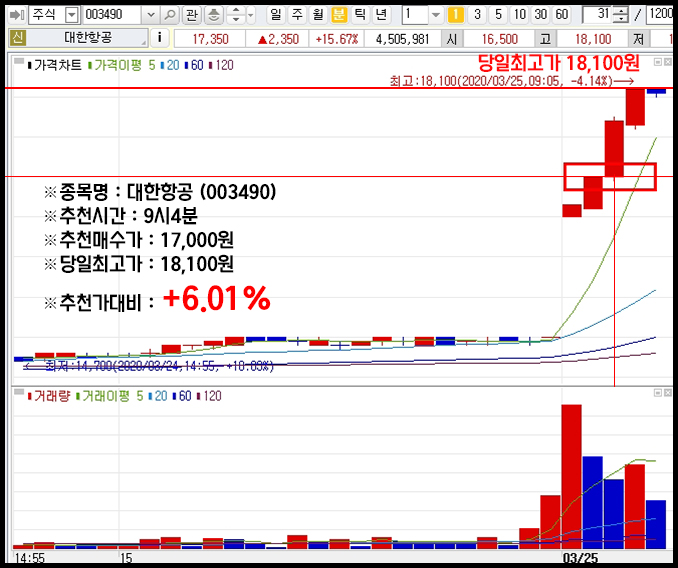Switch to 년 yearly chart period
Screen dimensions: 678x568
click(x=381, y=15)
